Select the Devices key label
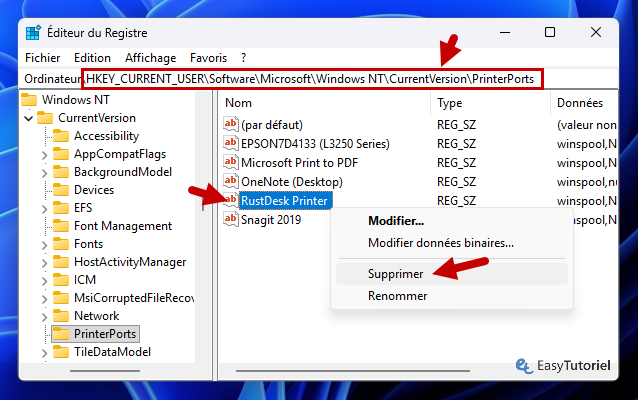 [94, 190]
